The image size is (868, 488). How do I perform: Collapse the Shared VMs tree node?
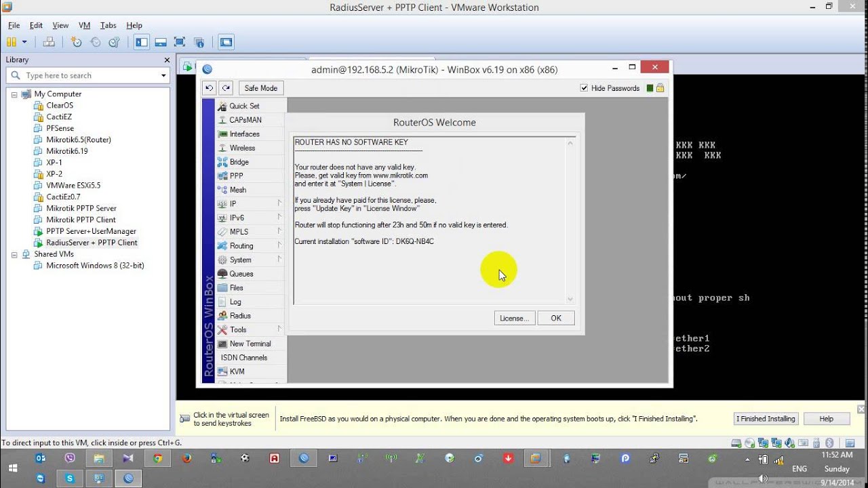pyautogui.click(x=14, y=254)
